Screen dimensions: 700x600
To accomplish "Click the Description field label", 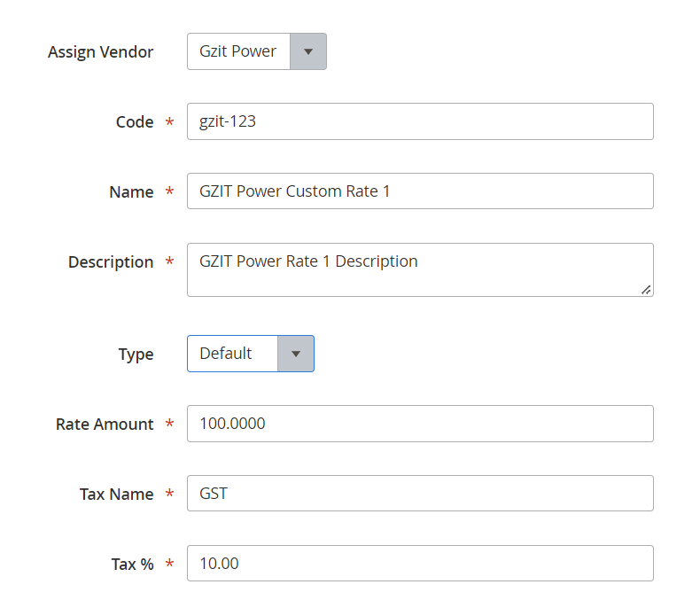I will [x=111, y=262].
